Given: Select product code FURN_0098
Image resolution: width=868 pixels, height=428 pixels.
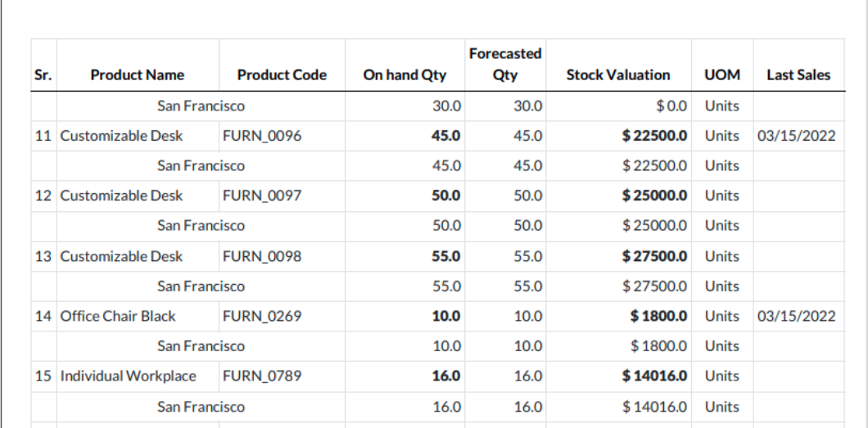Looking at the screenshot, I should (262, 257).
